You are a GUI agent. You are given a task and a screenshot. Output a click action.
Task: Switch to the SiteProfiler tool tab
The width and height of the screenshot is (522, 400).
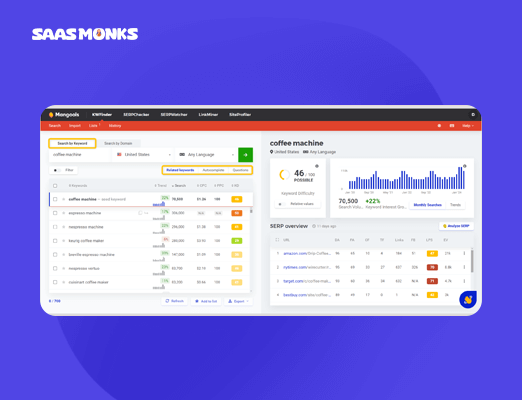tap(240, 115)
